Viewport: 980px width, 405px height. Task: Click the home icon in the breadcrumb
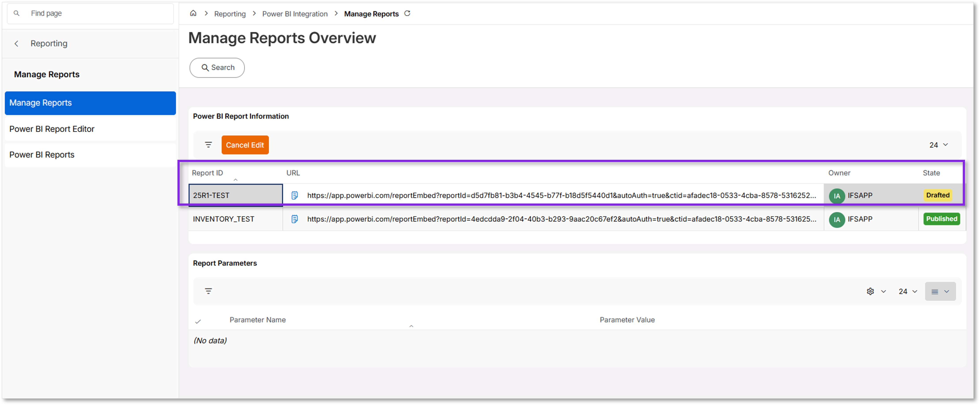click(193, 13)
